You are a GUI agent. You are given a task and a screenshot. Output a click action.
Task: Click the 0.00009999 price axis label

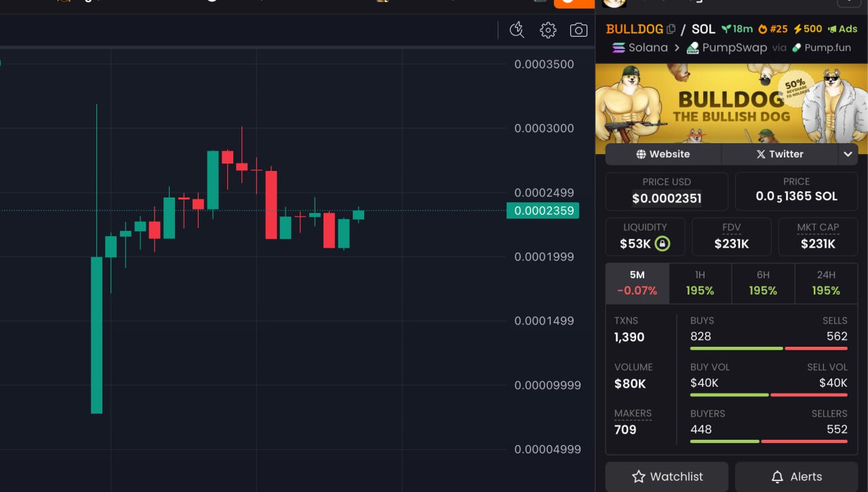(x=547, y=385)
